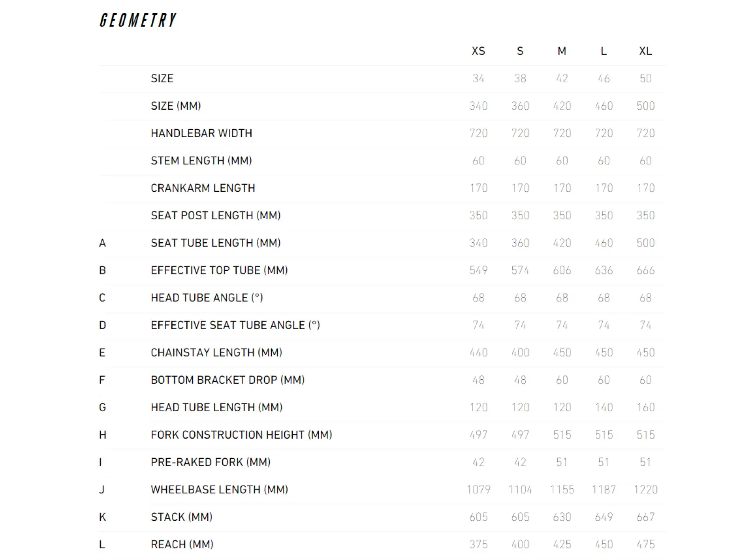The image size is (747, 560).
Task: Click the STACK (MM) row label
Action: click(181, 517)
